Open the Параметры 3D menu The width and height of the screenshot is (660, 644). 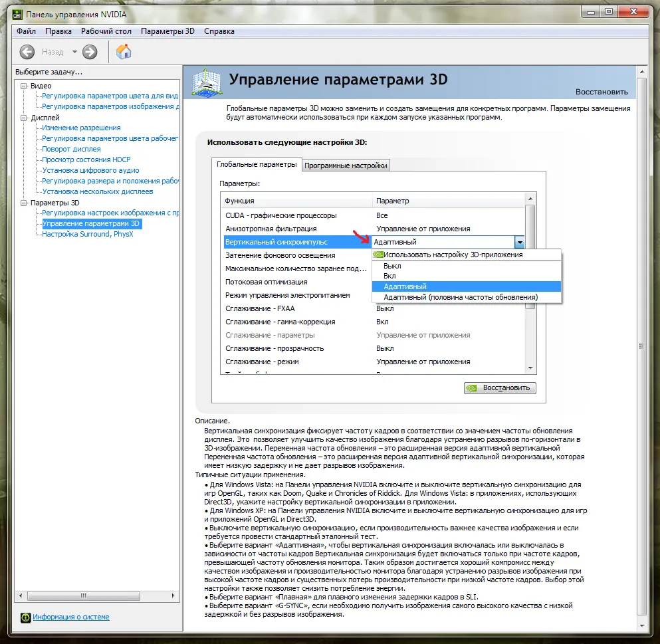coord(167,31)
